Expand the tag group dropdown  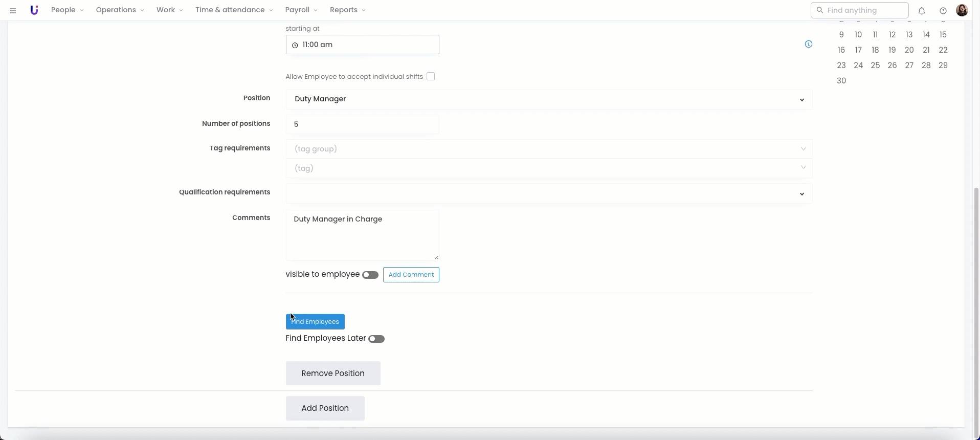pos(548,149)
